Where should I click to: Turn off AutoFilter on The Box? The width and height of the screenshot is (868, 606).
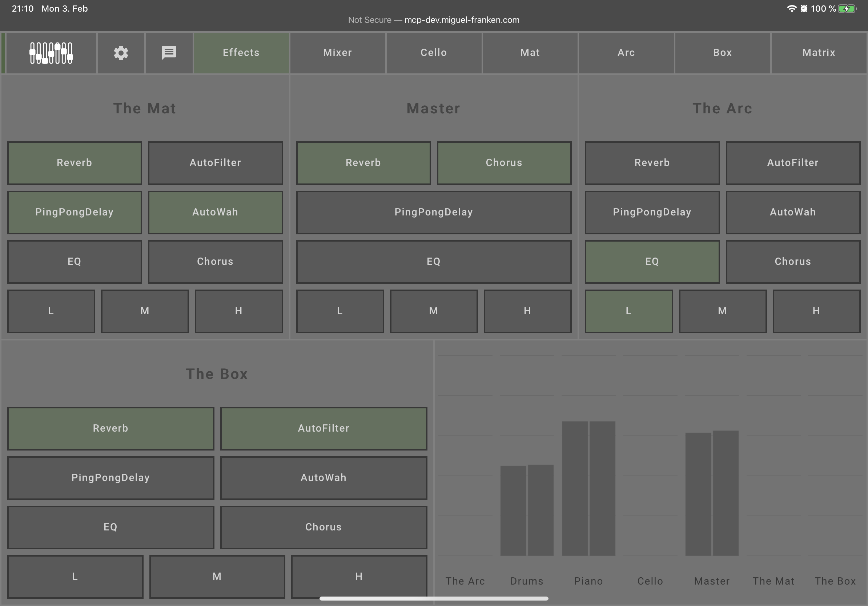click(323, 428)
